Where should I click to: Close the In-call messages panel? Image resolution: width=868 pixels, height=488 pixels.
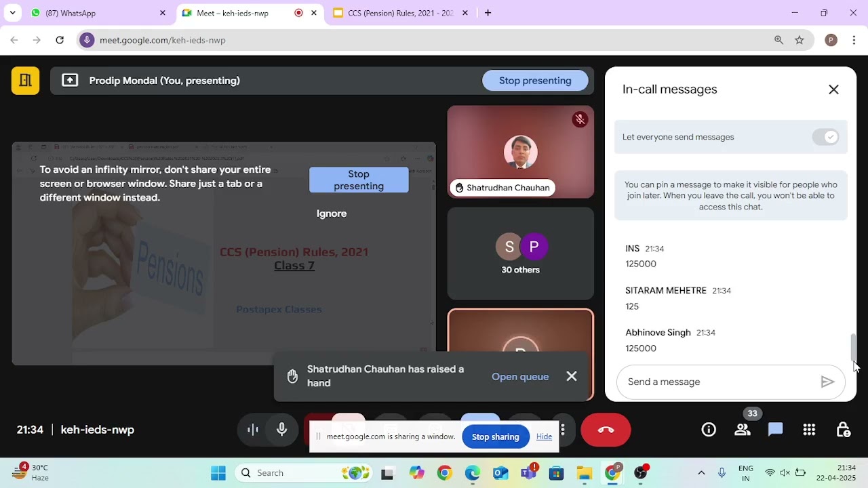(x=833, y=89)
